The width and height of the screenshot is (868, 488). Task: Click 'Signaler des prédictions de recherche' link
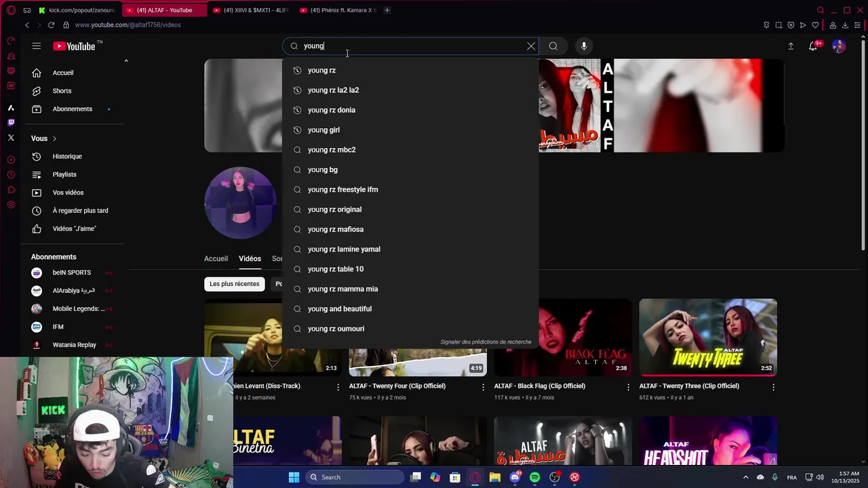486,342
